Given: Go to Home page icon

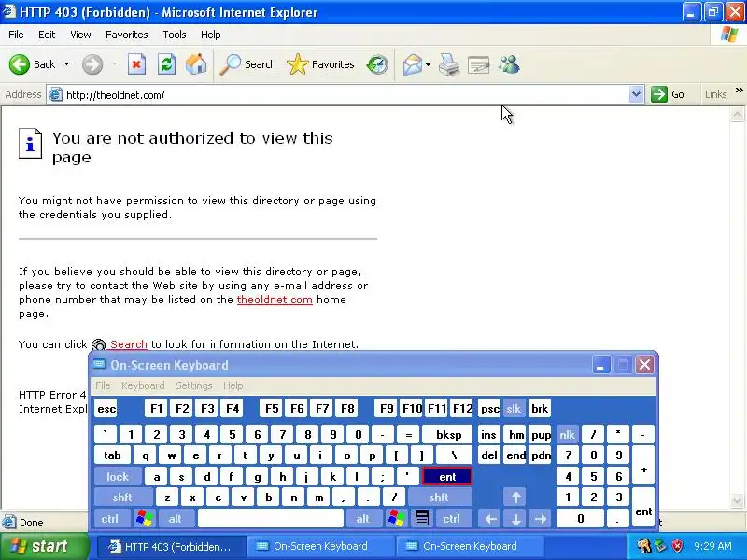Looking at the screenshot, I should [x=196, y=64].
